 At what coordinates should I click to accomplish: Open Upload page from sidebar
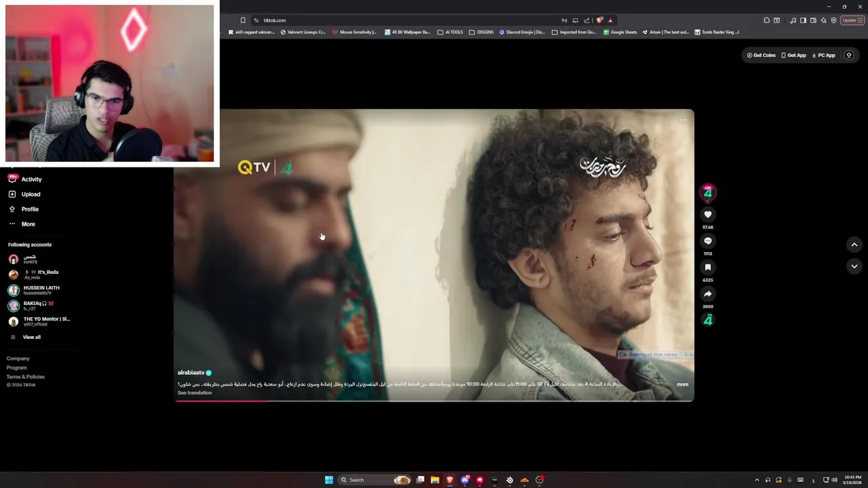(24, 194)
